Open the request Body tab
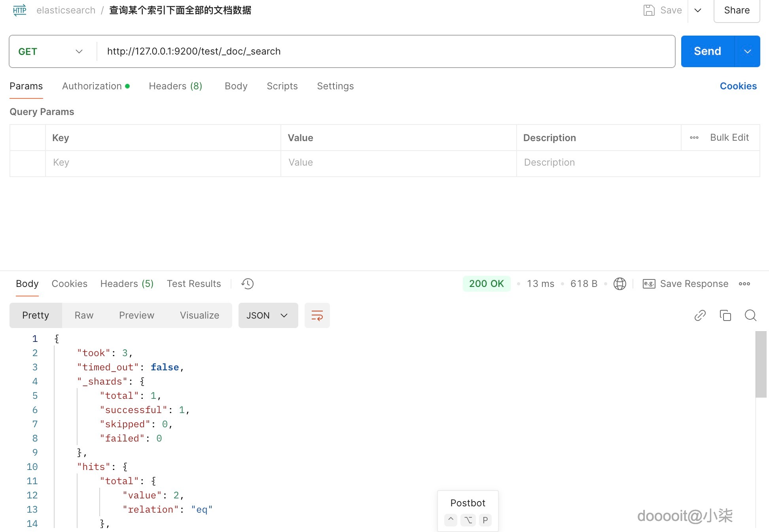Screen dimensions: 769x532 236,86
